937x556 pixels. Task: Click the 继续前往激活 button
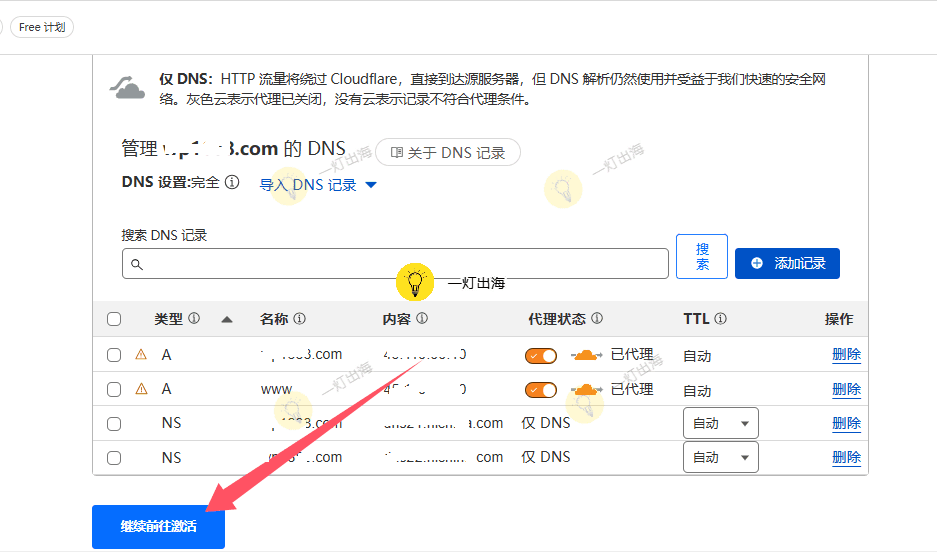tap(158, 527)
